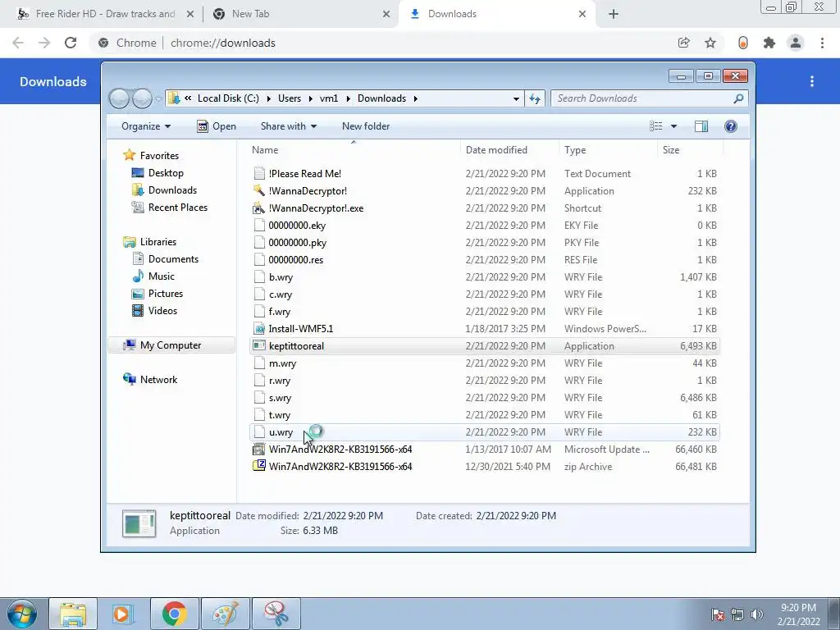
Task: Open Windows Media Player on the taskbar
Action: [x=121, y=614]
